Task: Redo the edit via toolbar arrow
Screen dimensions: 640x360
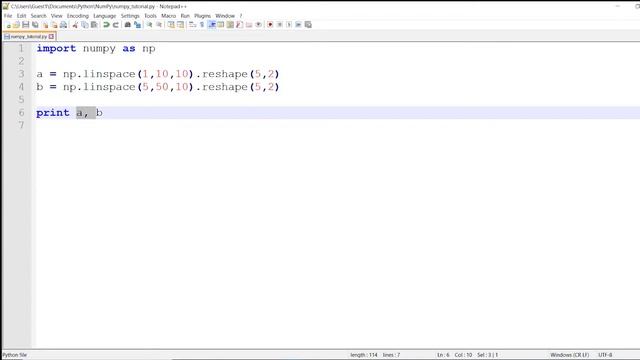Action: [x=116, y=25]
